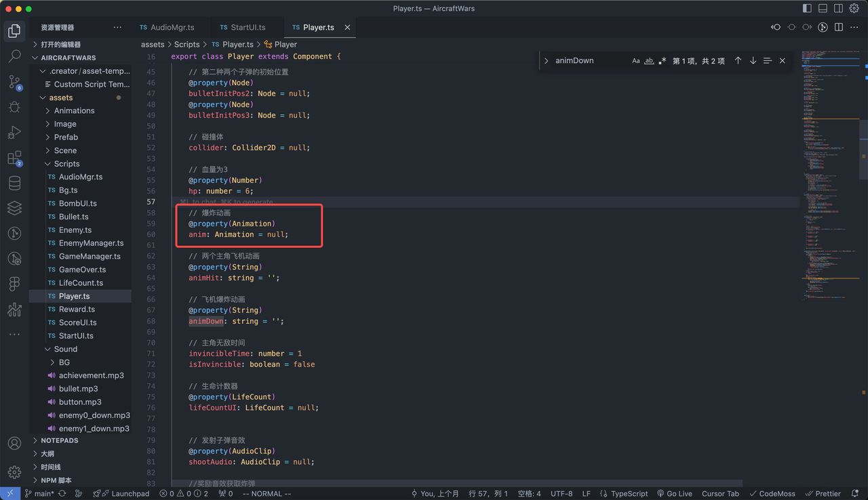Collapse the Scripts folder
This screenshot has width=868, height=500.
tap(66, 164)
